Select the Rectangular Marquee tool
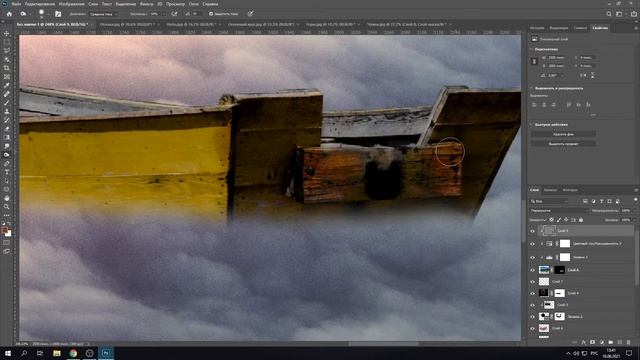 7,42
